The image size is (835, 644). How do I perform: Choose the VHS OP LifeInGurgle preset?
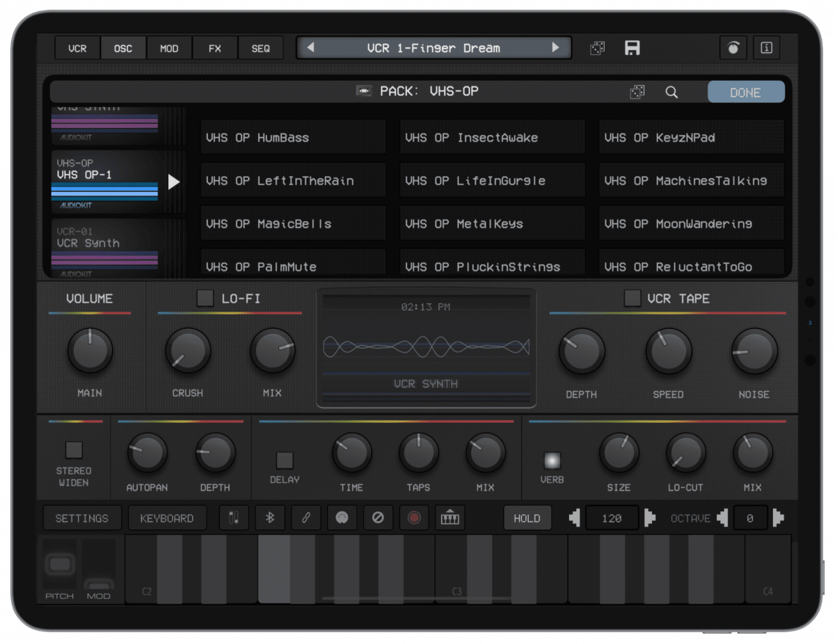[x=493, y=180]
